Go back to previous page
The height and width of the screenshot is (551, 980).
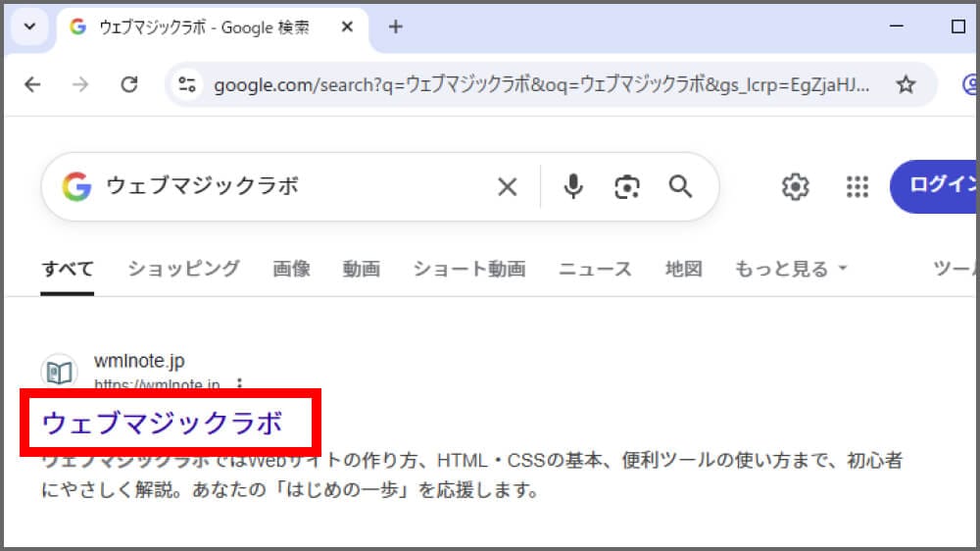(x=32, y=85)
